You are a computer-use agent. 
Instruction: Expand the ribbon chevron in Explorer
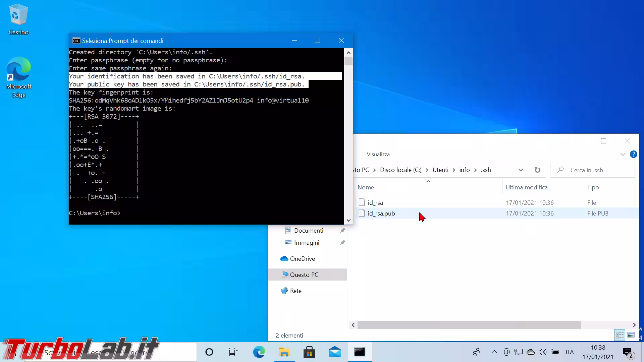[x=623, y=154]
